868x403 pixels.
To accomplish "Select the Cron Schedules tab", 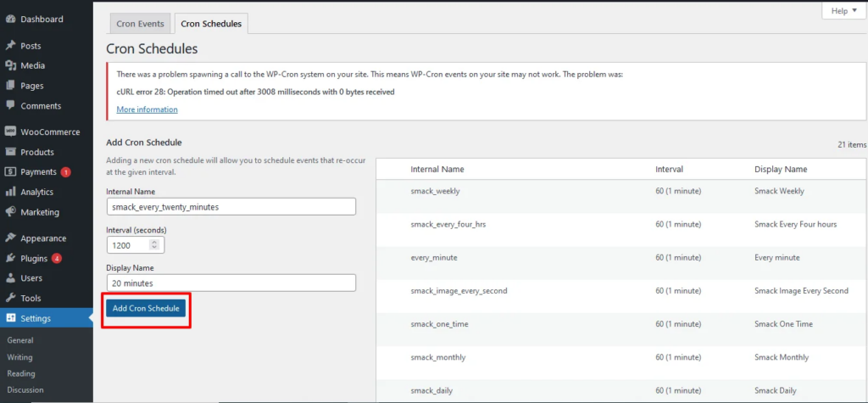I will [211, 24].
